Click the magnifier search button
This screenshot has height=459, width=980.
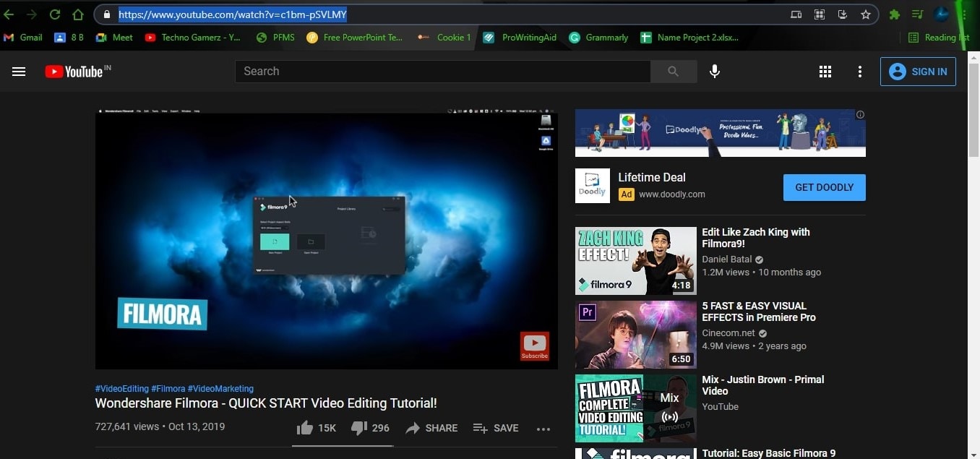pyautogui.click(x=674, y=72)
